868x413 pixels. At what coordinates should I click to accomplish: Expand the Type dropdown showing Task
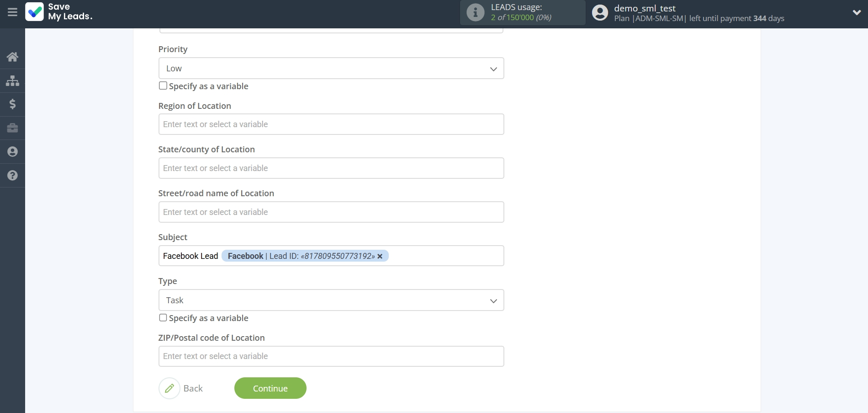(x=331, y=300)
